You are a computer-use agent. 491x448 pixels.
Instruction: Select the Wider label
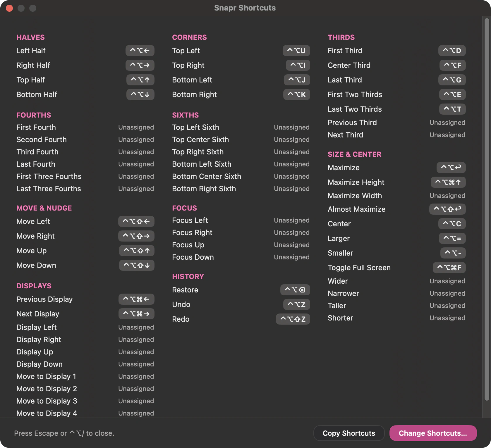point(338,281)
